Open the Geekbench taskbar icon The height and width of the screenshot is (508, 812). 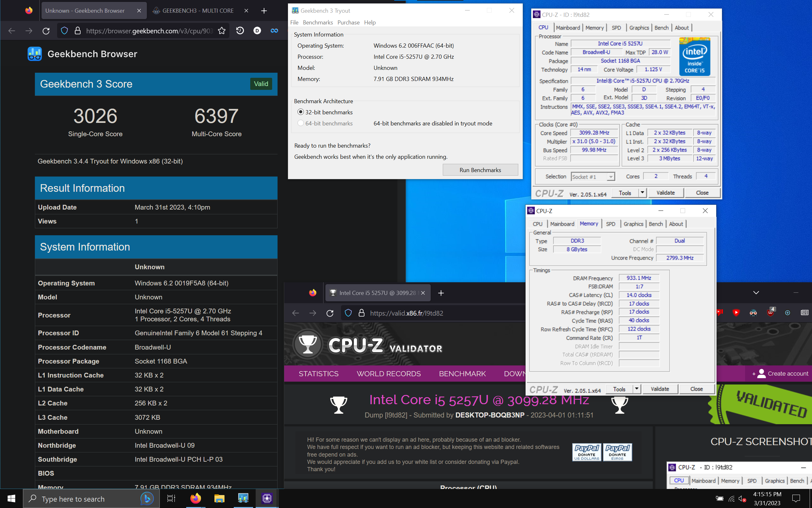click(243, 498)
